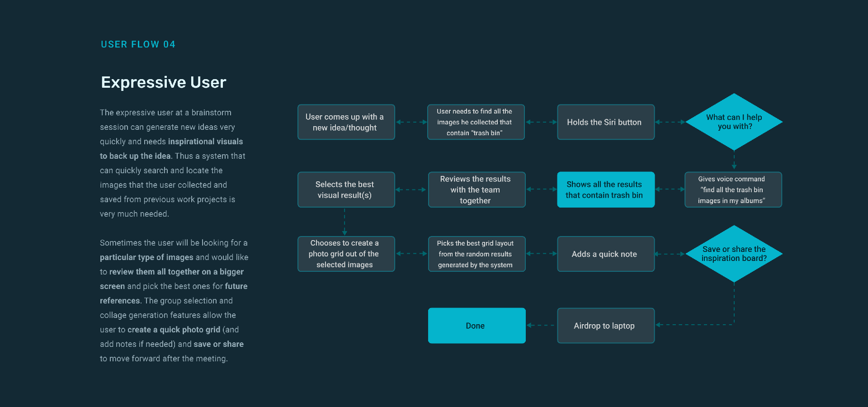This screenshot has height=407, width=868.
Task: Select the 'Expressive User' title
Action: click(x=163, y=82)
